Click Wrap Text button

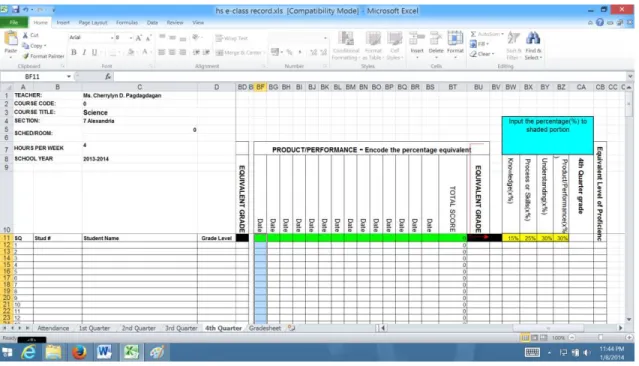pos(231,38)
